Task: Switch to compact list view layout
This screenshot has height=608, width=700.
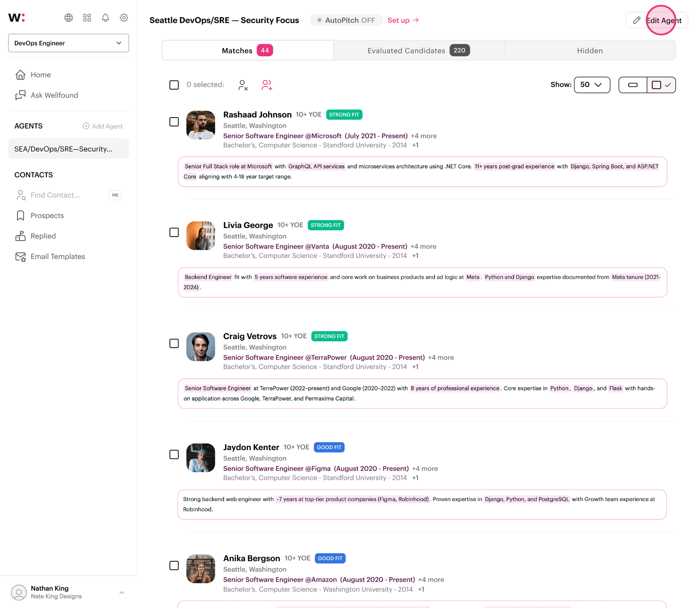Action: [633, 85]
